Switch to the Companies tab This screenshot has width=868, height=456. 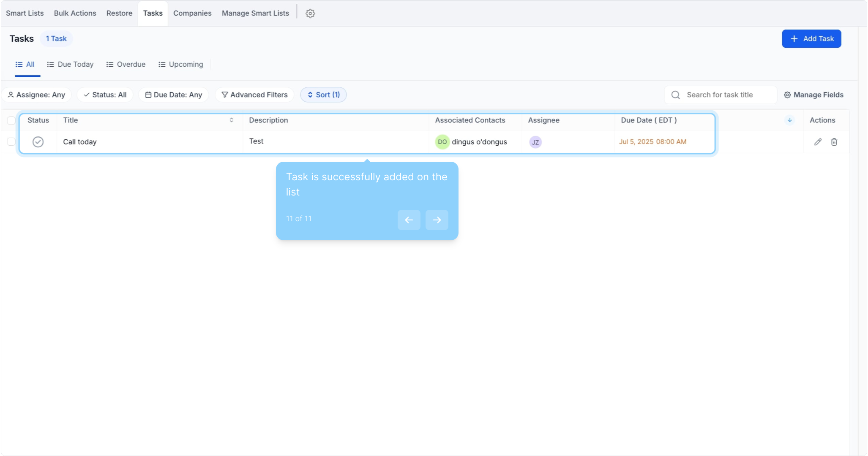tap(192, 13)
